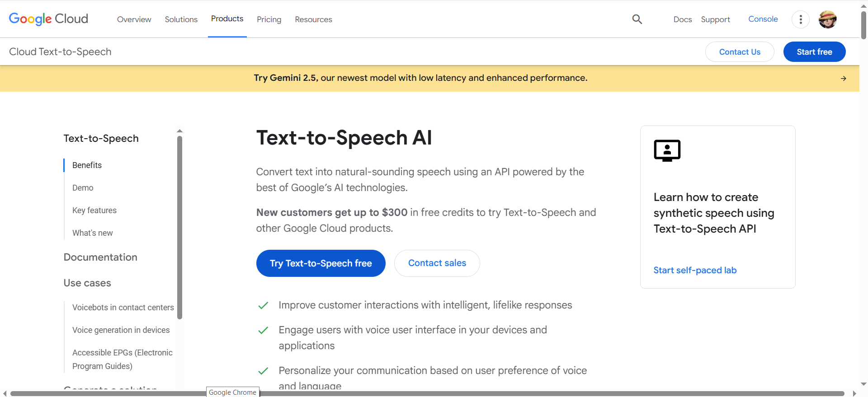Screen dimensions: 868x397
Task: Follow the Start self-paced lab link
Action: pyautogui.click(x=695, y=270)
